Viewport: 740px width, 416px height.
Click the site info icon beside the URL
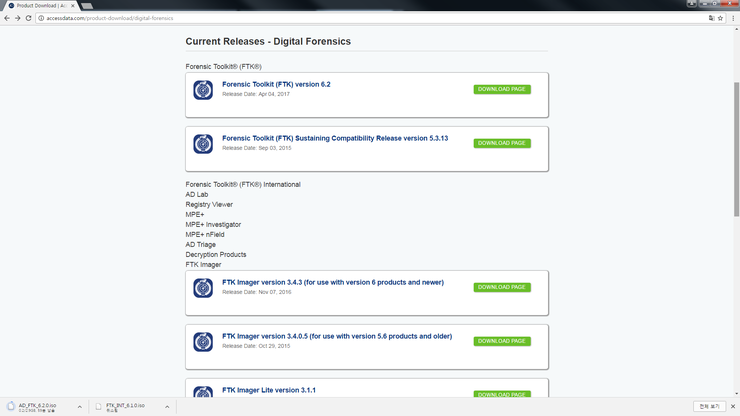pyautogui.click(x=41, y=18)
